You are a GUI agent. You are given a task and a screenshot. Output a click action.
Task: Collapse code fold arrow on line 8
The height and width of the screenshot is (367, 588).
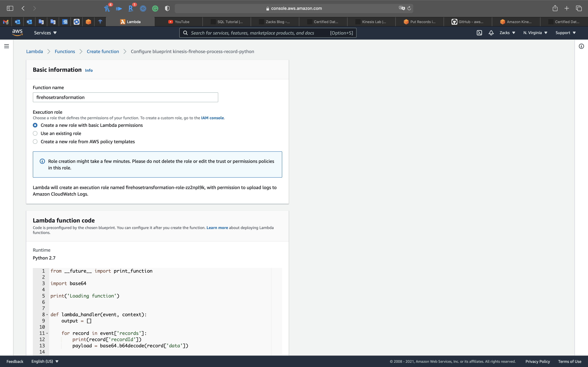click(x=47, y=315)
